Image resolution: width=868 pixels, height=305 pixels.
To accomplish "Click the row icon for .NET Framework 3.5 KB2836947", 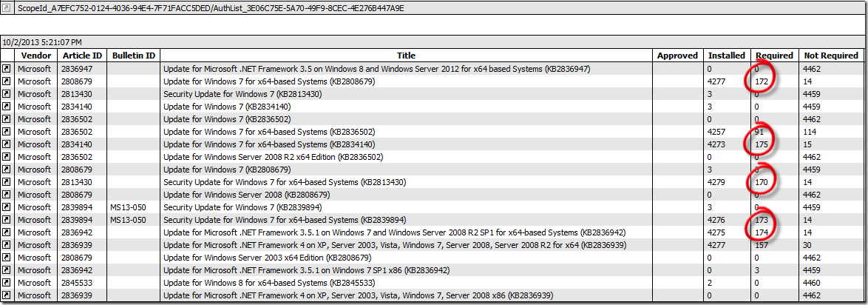I will (x=7, y=69).
